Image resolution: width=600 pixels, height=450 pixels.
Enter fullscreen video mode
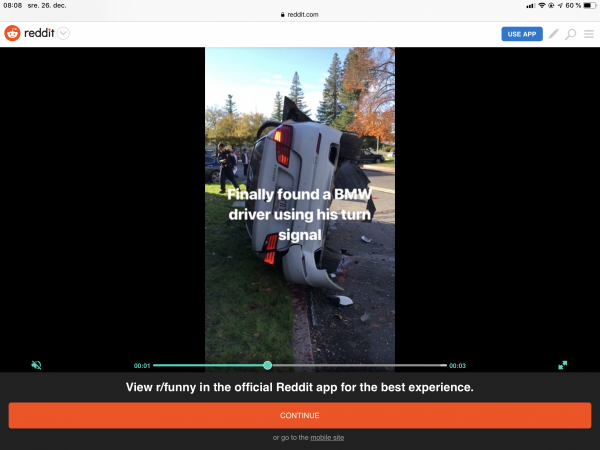(x=563, y=365)
